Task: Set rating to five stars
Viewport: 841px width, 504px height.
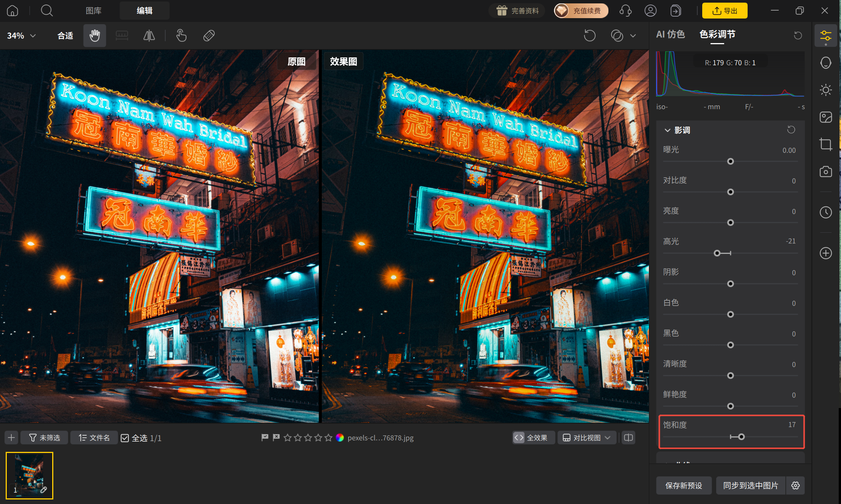Action: click(x=329, y=438)
